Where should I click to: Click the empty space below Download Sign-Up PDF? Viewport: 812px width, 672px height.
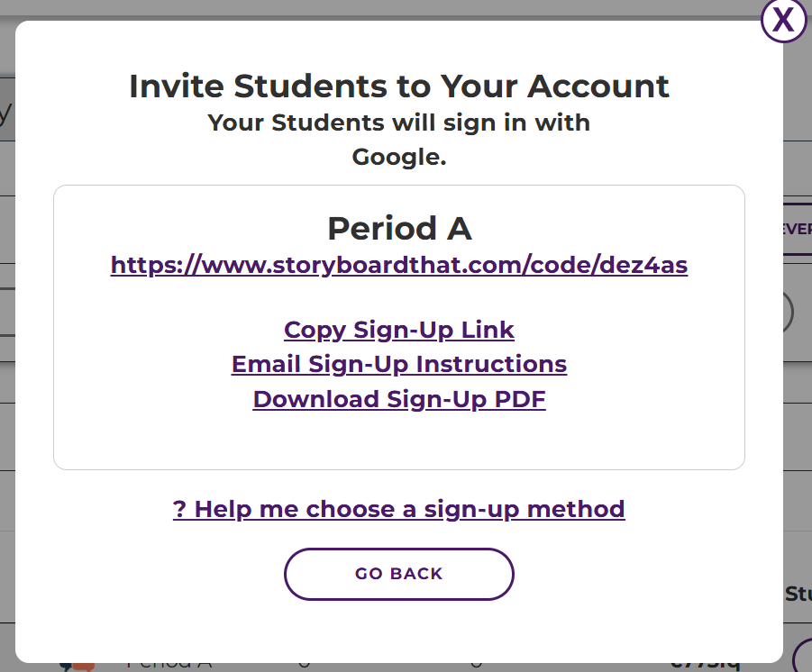399,441
